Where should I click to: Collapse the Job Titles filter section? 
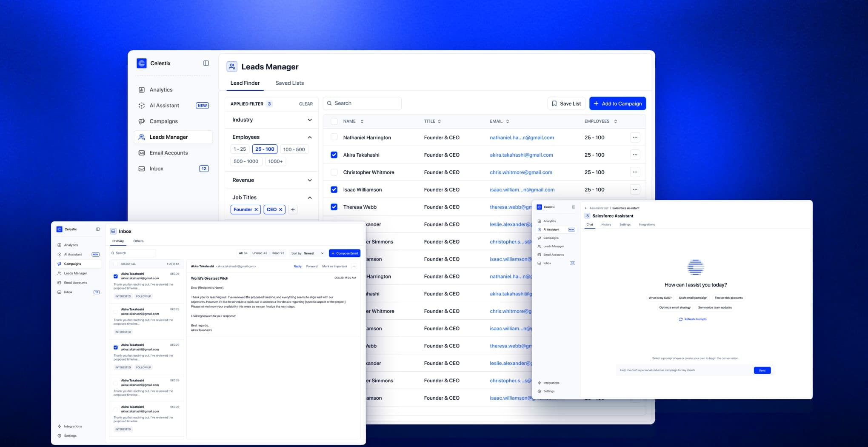[310, 198]
